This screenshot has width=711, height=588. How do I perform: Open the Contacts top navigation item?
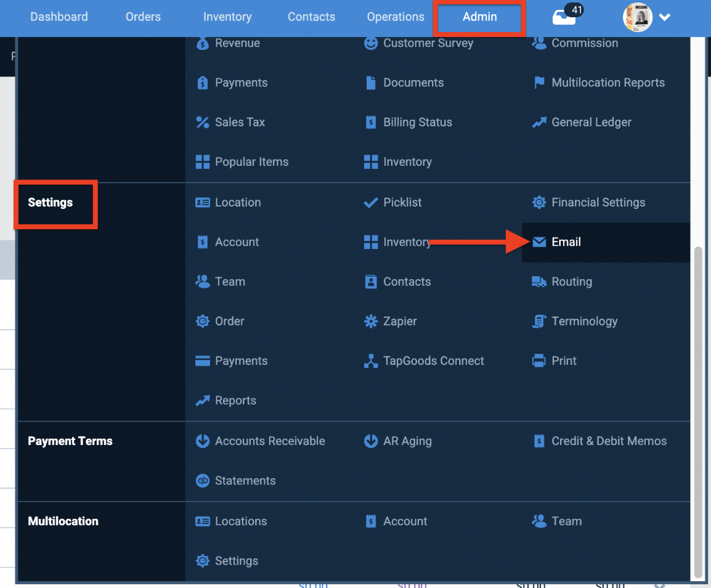point(311,17)
